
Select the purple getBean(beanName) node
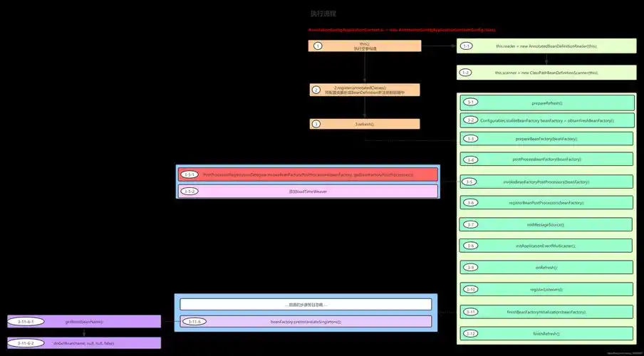[84, 322]
